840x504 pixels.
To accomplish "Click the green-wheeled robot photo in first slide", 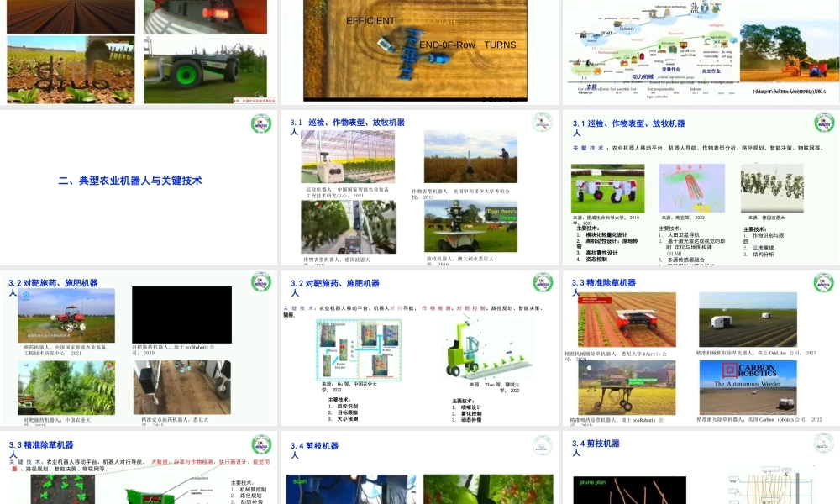I will click(x=205, y=70).
